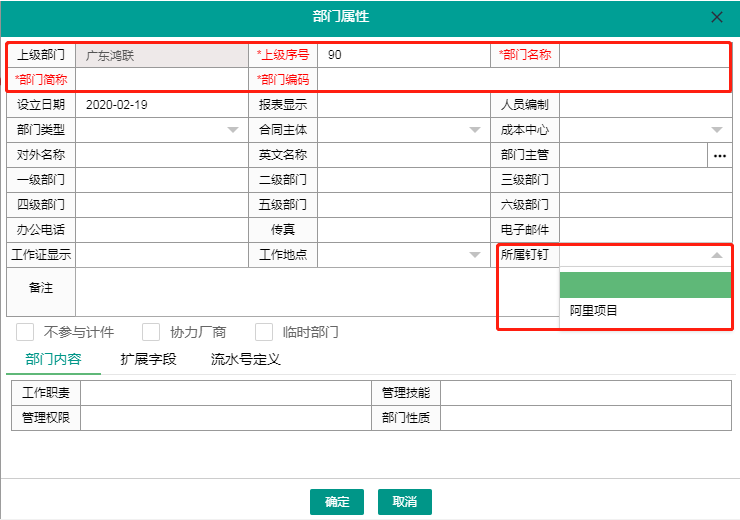Switch to the 扩展字段 tab

click(148, 359)
